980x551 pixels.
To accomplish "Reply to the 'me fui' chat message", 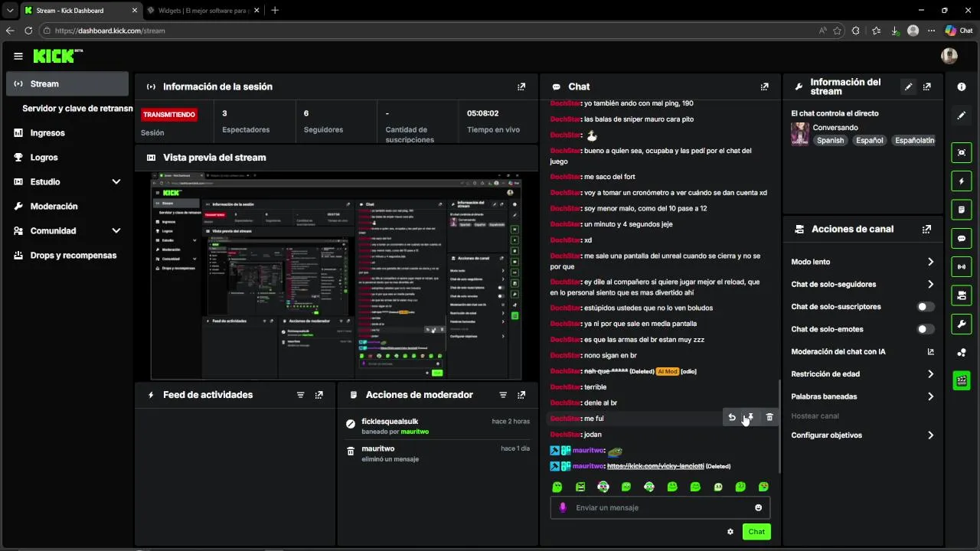I will point(732,417).
